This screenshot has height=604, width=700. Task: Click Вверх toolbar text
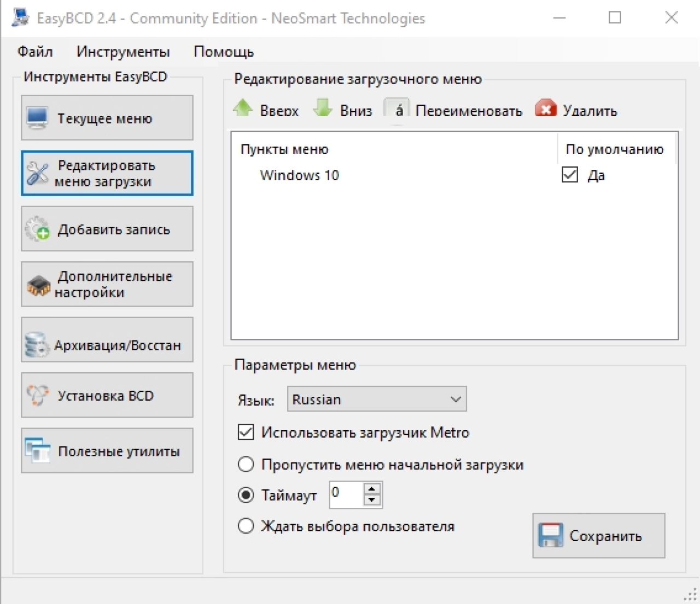279,110
